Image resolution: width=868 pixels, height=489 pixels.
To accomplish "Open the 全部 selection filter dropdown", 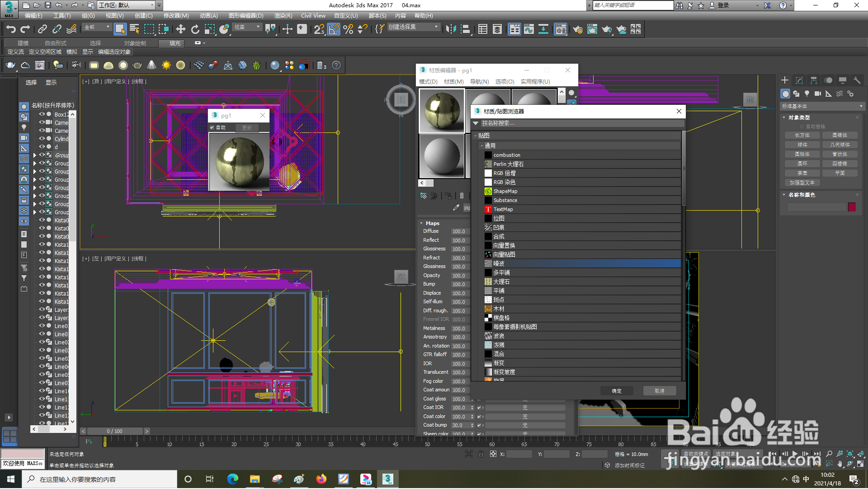I will coord(97,27).
